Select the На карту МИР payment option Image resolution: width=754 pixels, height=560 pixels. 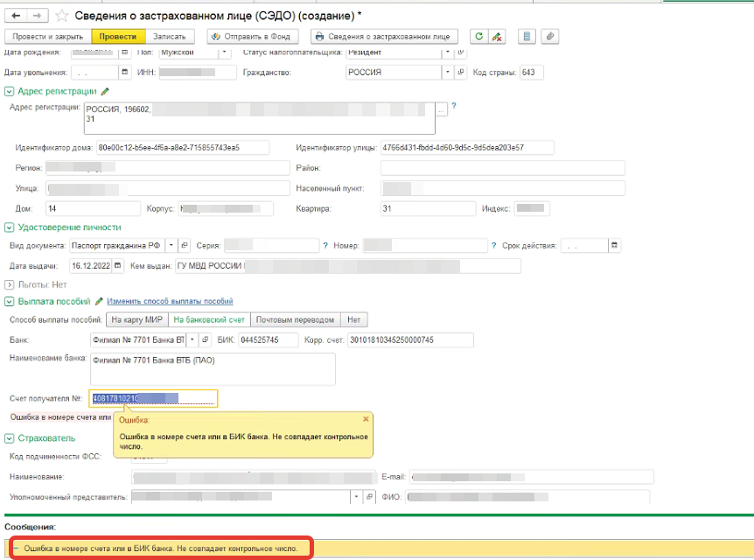(136, 320)
